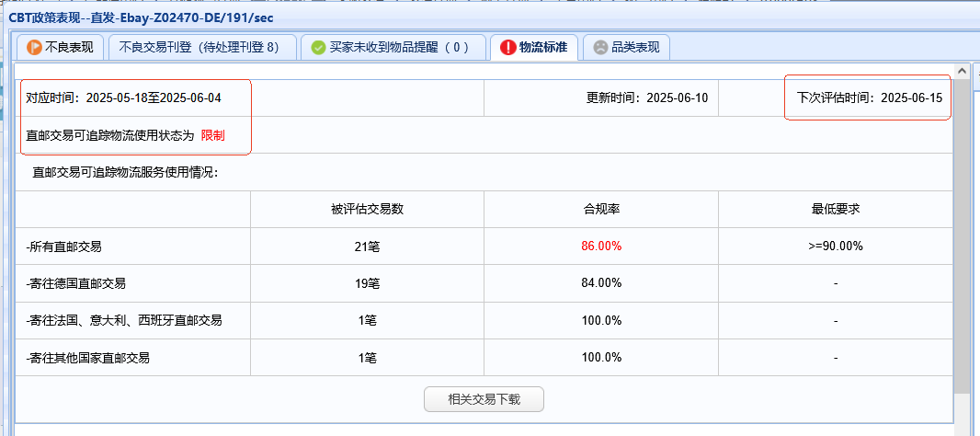980x436 pixels.
Task: Click 1笔 in the 法国、意大利、西班牙 row
Action: click(x=367, y=321)
